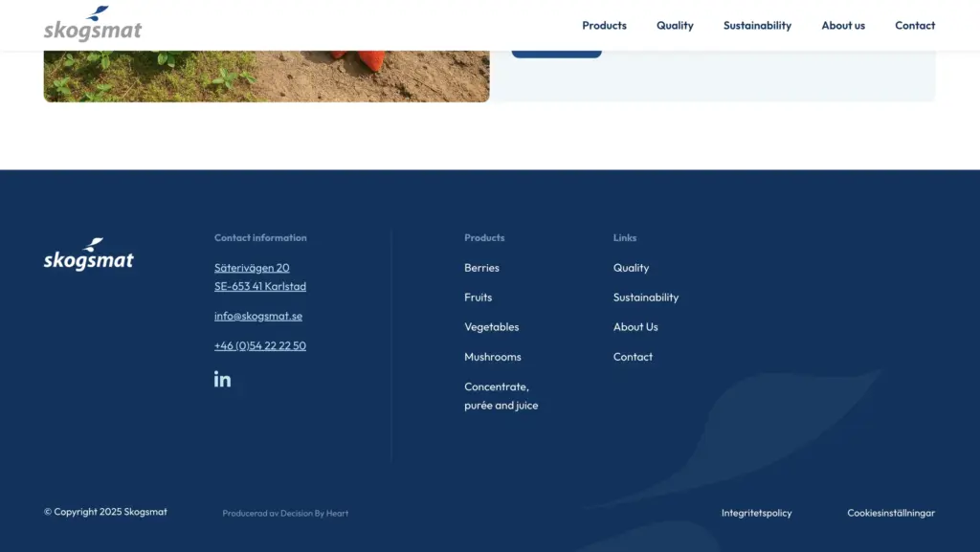Screen dimensions: 980x552
Task: Open the Säterivägen 20 address link
Action: pyautogui.click(x=253, y=268)
